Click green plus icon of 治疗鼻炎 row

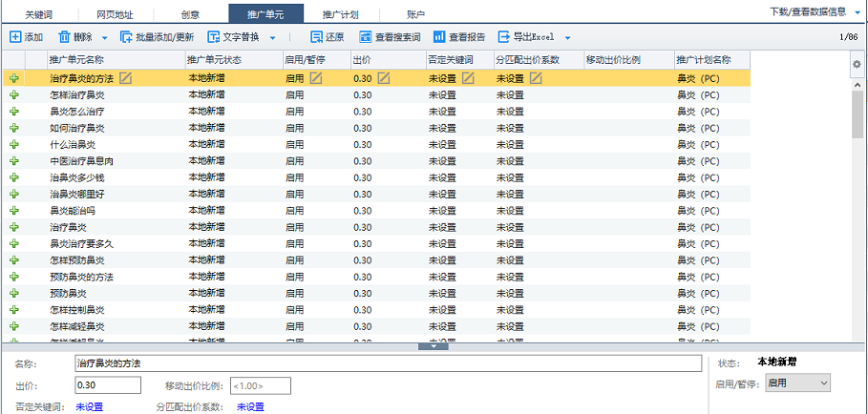click(x=14, y=227)
